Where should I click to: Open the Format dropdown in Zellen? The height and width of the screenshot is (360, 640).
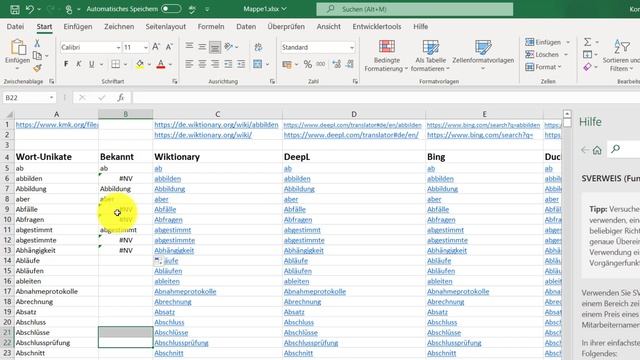pyautogui.click(x=544, y=67)
